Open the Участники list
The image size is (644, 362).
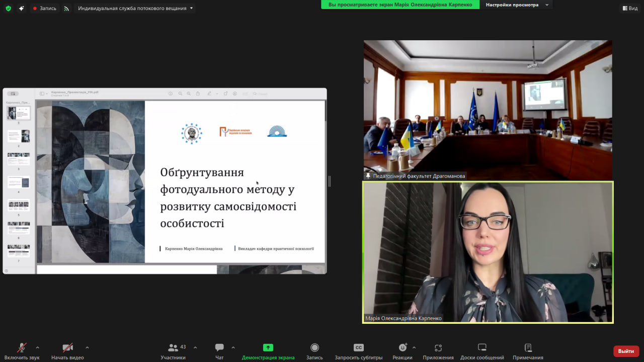(173, 350)
